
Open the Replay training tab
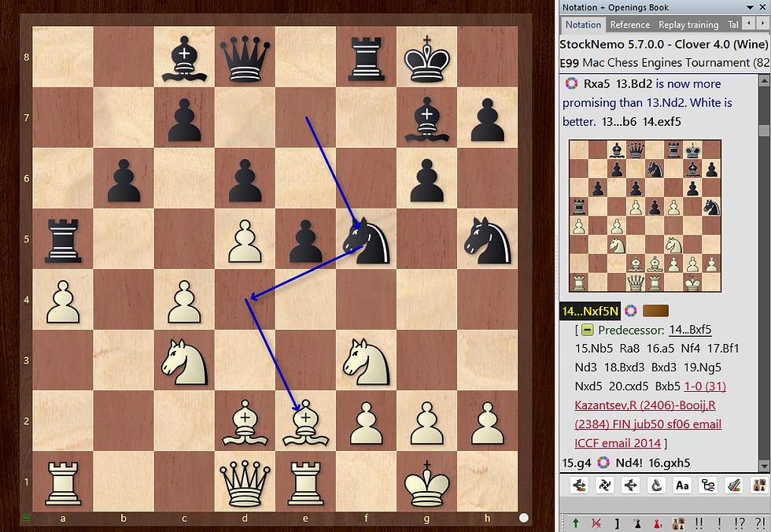coord(688,24)
